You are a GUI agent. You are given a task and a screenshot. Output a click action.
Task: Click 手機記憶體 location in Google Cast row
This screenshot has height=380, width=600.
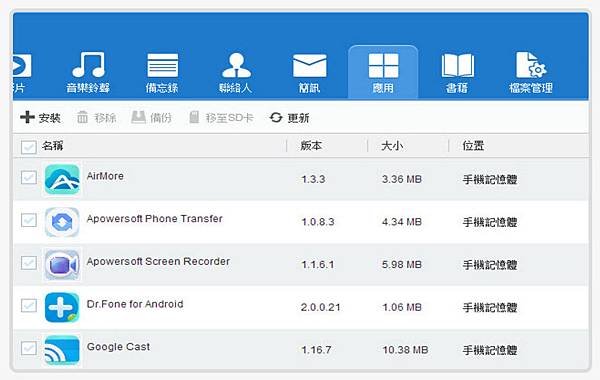tap(490, 350)
